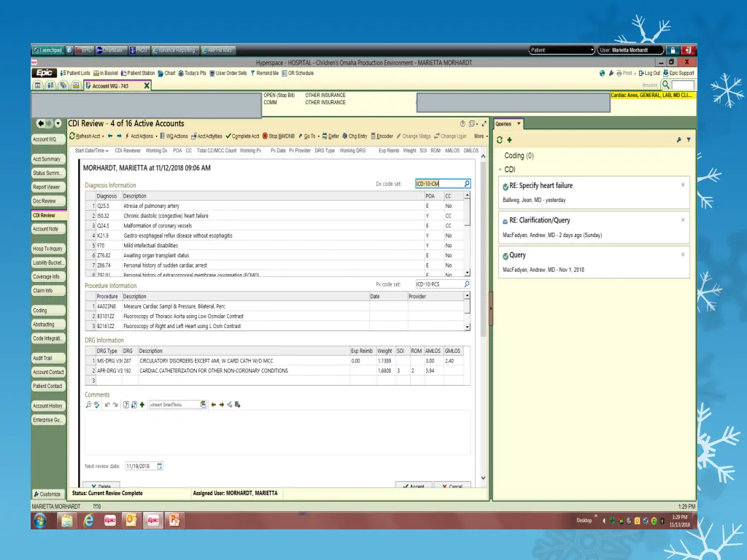Click the spell check icon in Comments toolbar
Image resolution: width=747 pixels, height=560 pixels.
[97, 405]
